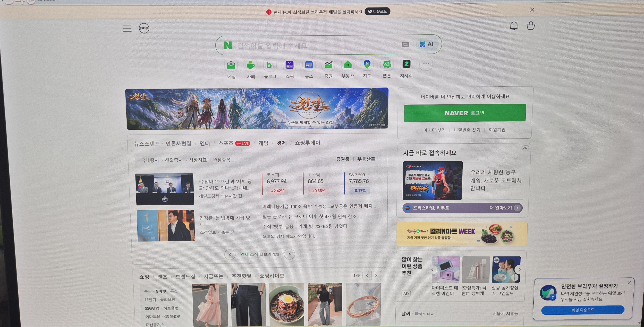Toggle 예보 비교 in weather widget
644x327 pixels.
pos(425,314)
